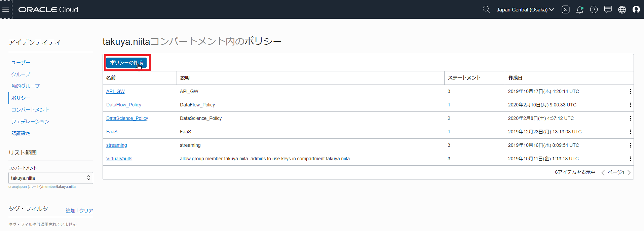The height and width of the screenshot is (231, 644).
Task: Click the language globe icon
Action: click(622, 9)
